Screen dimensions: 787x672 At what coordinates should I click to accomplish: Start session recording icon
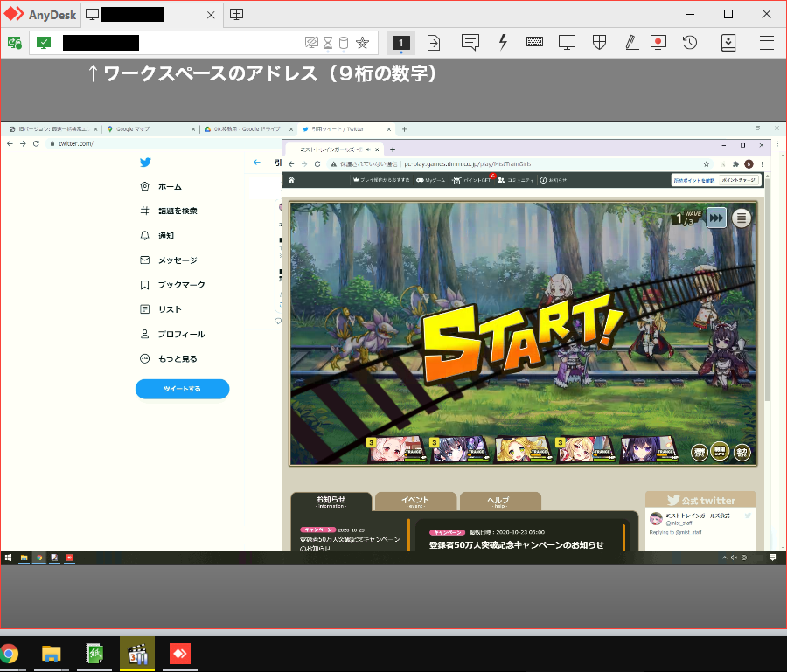pos(658,42)
